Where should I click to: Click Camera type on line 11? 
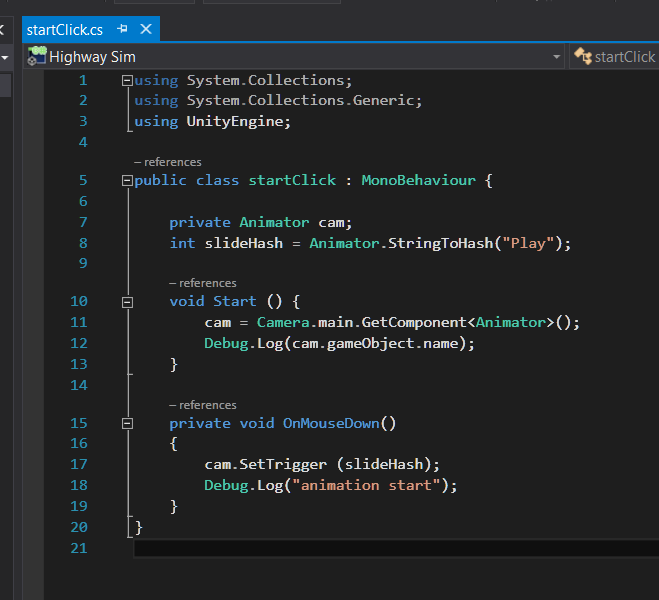pyautogui.click(x=283, y=322)
